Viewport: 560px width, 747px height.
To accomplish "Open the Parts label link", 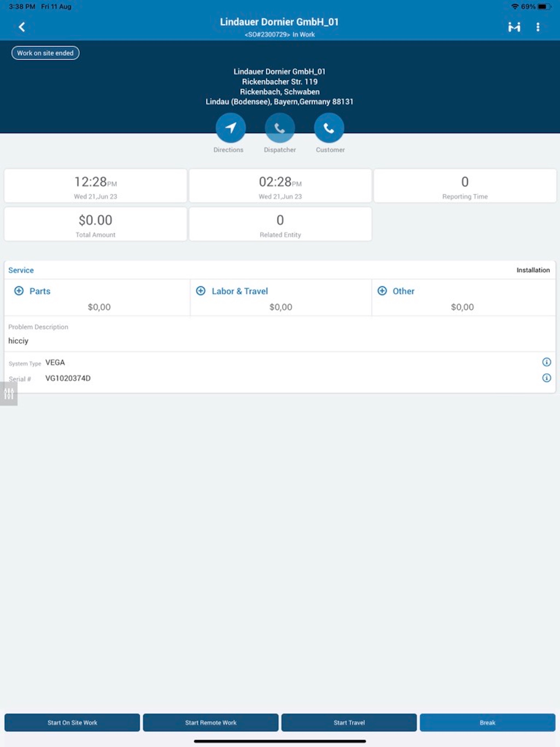I will (40, 291).
